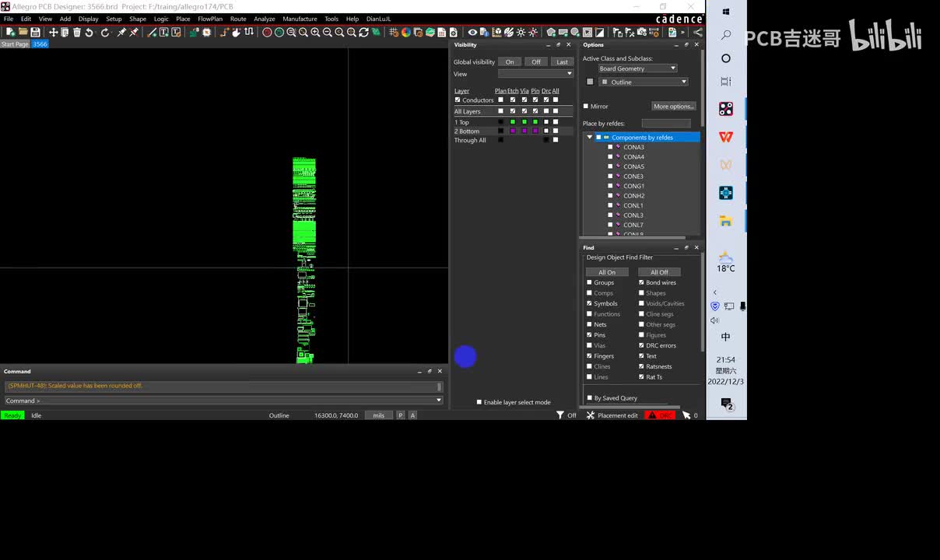Screen dimensions: 940x560
Task: Toggle the Text checkbox in Find filter
Action: coord(641,356)
